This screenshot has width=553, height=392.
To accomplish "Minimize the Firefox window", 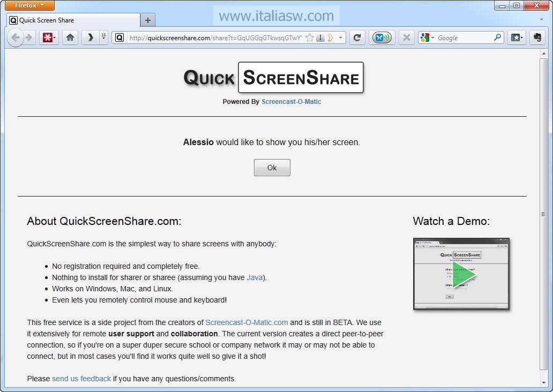I will click(502, 5).
